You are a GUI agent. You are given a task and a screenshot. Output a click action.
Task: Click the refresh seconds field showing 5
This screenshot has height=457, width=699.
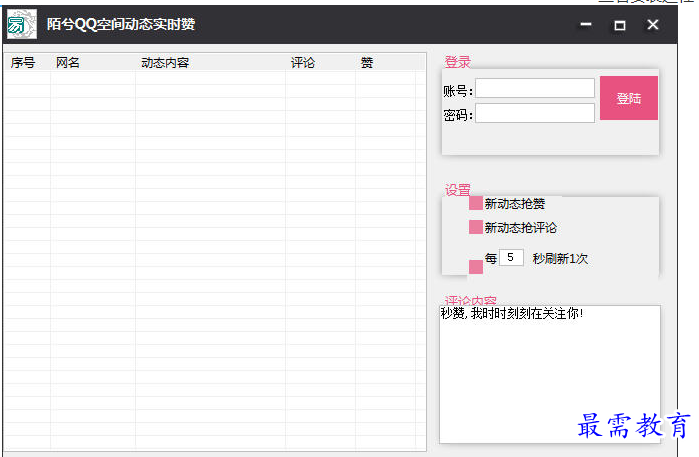pyautogui.click(x=511, y=257)
